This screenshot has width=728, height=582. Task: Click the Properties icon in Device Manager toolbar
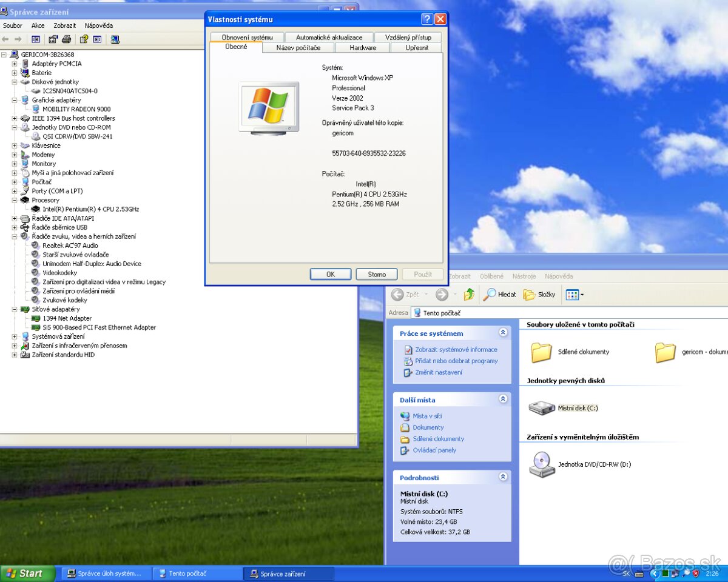(x=53, y=39)
